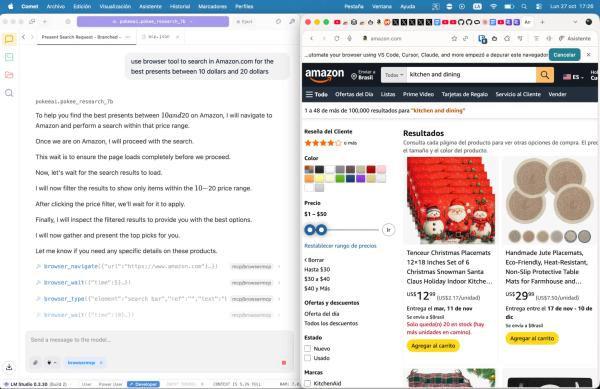Viewport: 600px width, 389px height.
Task: Switch to Developer mode in LM Studio status bar
Action: (x=143, y=384)
